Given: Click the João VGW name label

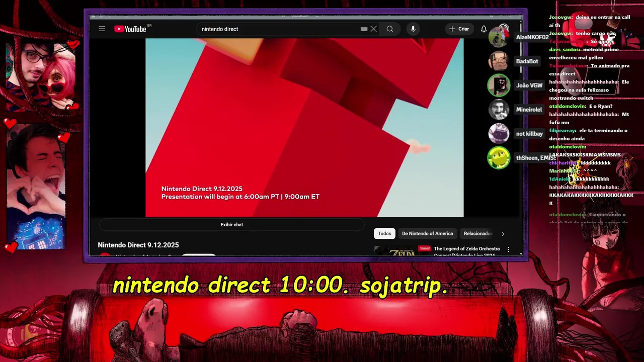Looking at the screenshot, I should point(529,85).
